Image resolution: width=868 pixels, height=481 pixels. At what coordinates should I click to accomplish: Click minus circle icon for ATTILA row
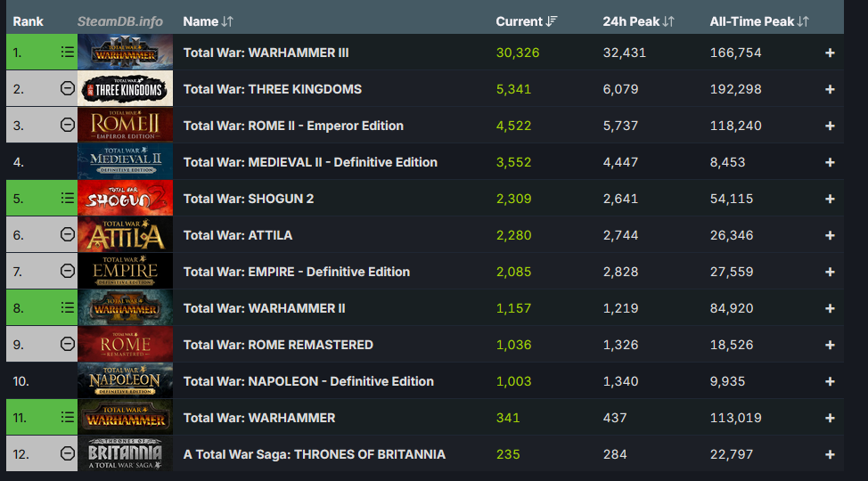click(68, 234)
